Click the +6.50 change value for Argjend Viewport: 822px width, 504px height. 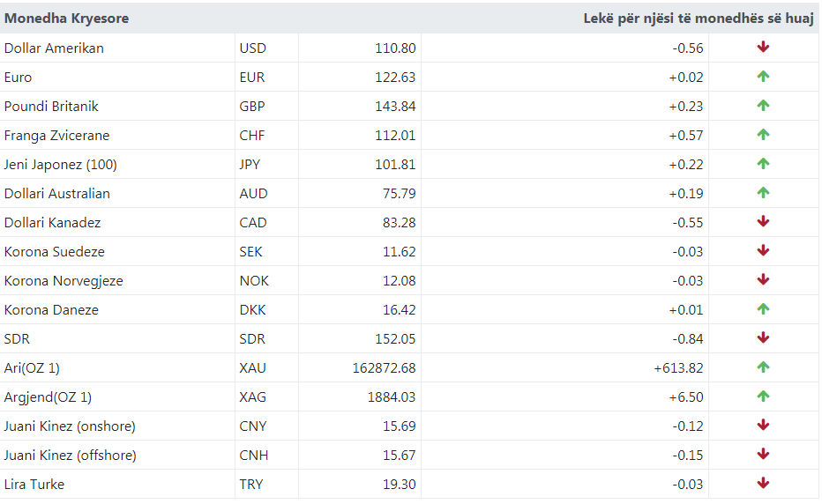[x=687, y=397]
